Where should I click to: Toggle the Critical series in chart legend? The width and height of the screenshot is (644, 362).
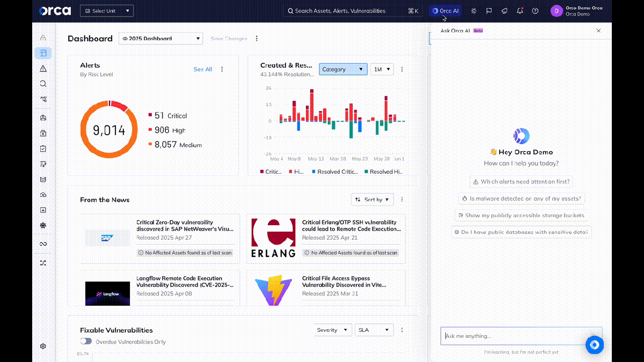click(271, 172)
